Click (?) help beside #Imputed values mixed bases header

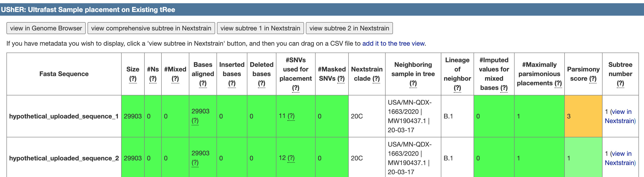point(504,88)
